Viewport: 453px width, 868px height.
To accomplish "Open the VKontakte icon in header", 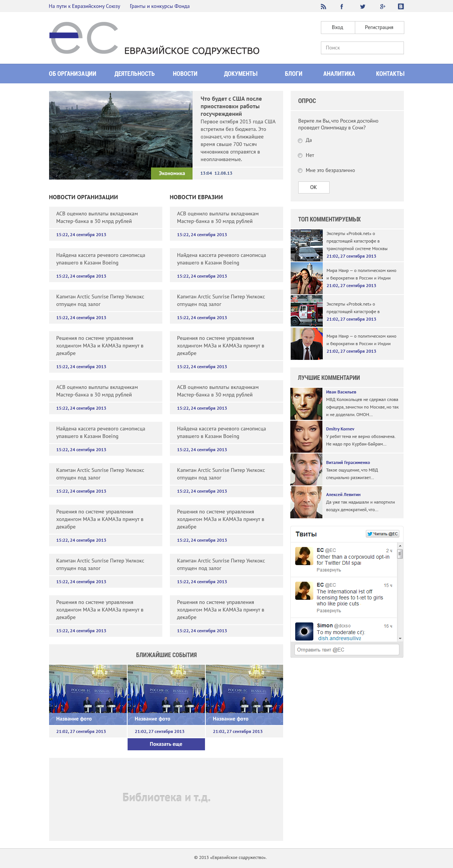I will 401,6.
